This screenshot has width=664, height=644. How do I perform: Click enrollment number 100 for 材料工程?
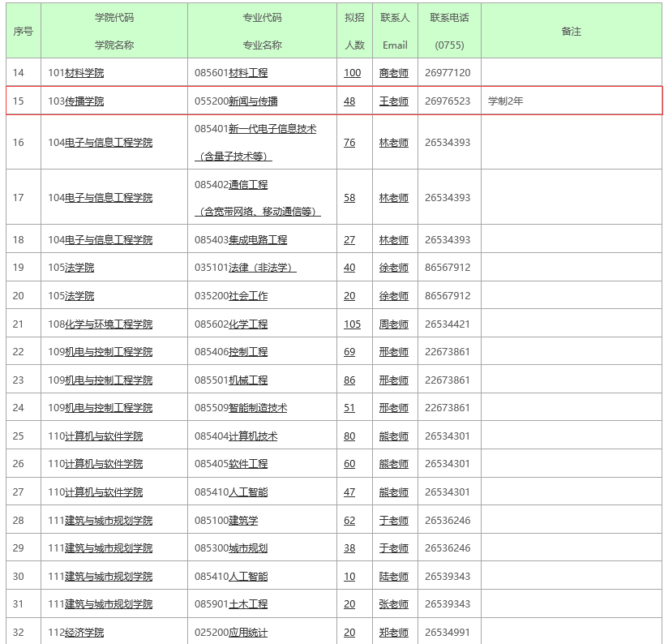tap(353, 73)
